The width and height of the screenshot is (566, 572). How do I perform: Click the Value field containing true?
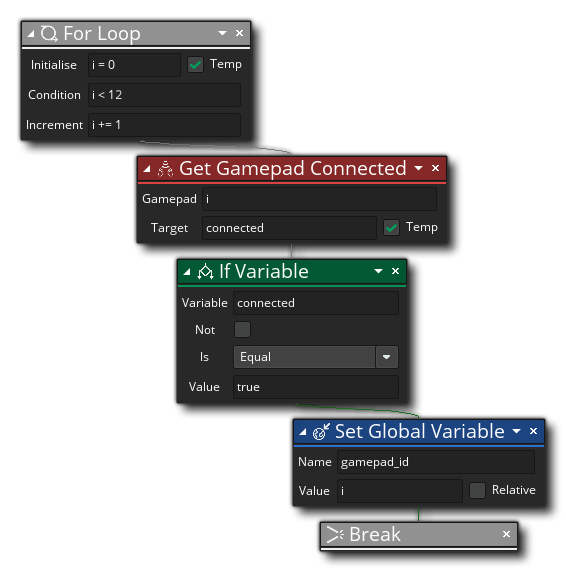[316, 387]
